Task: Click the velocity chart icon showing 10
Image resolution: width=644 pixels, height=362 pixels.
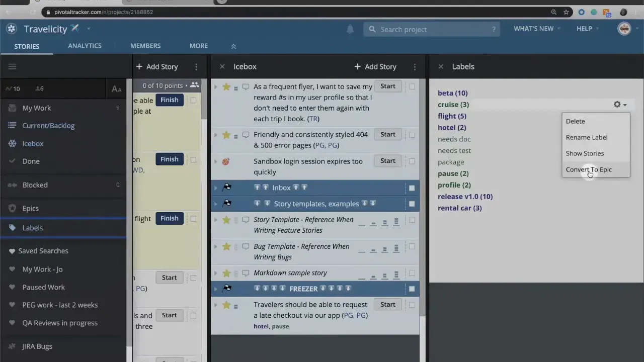Action: (x=12, y=88)
